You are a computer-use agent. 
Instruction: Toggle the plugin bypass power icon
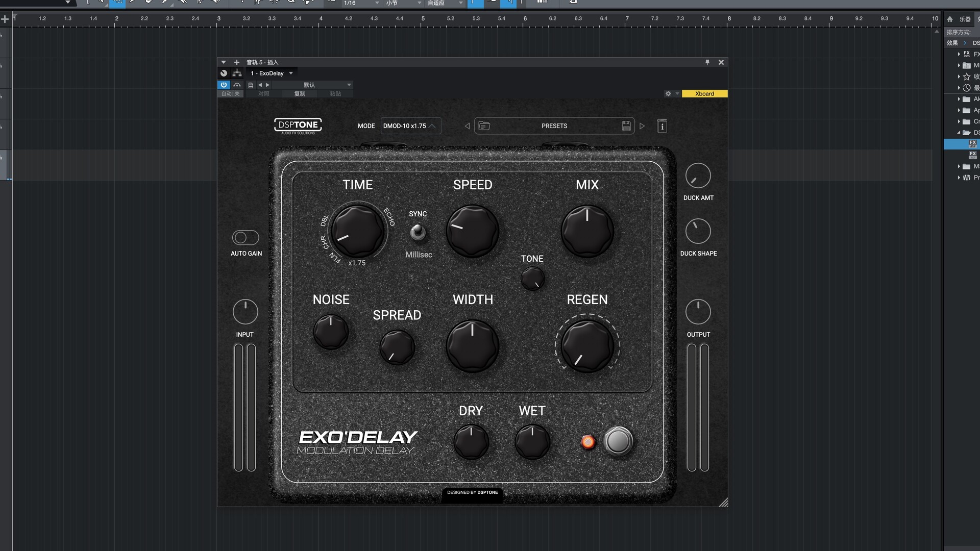[224, 85]
